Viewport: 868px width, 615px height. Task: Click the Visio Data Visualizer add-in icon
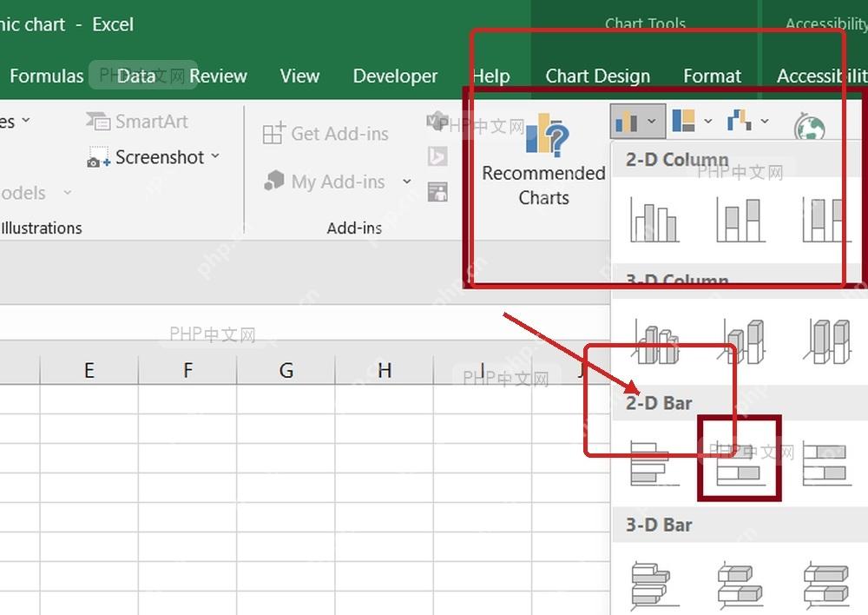437,121
